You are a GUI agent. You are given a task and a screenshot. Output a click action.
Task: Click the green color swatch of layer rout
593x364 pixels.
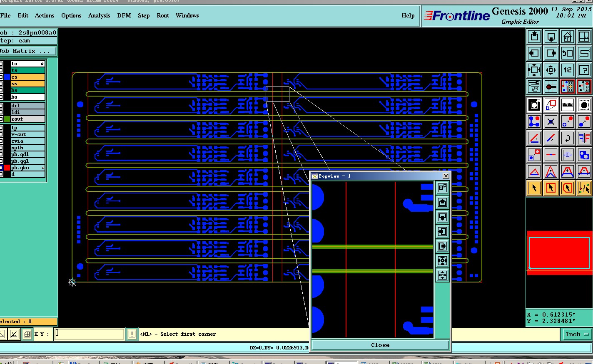pos(7,119)
